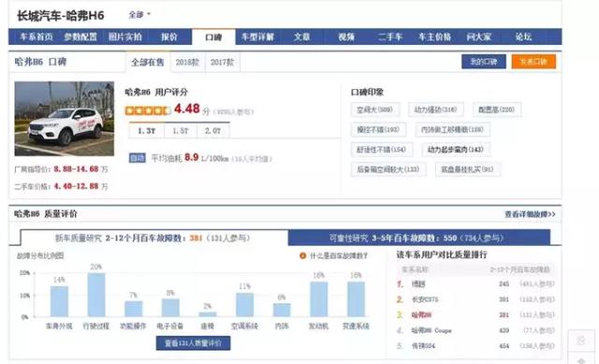The image size is (599, 364).
Task: Click the 空调系统 11% bar
Action: [x=244, y=305]
